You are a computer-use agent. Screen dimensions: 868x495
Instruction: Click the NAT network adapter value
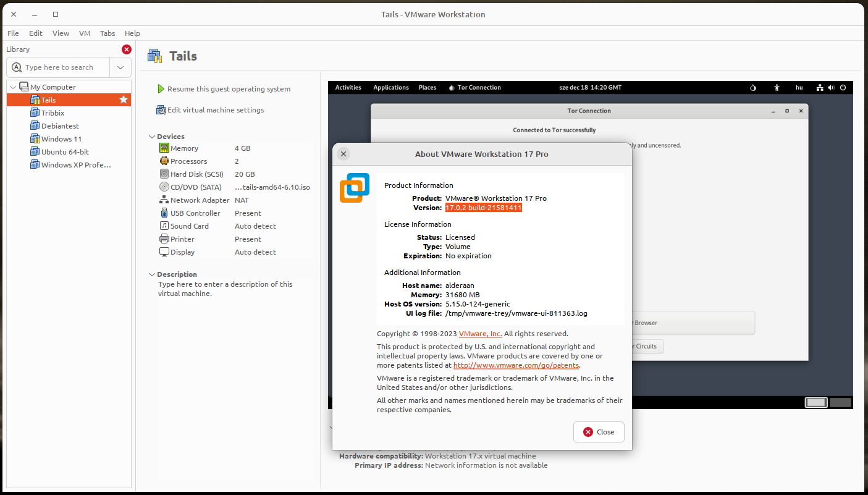[x=242, y=200]
